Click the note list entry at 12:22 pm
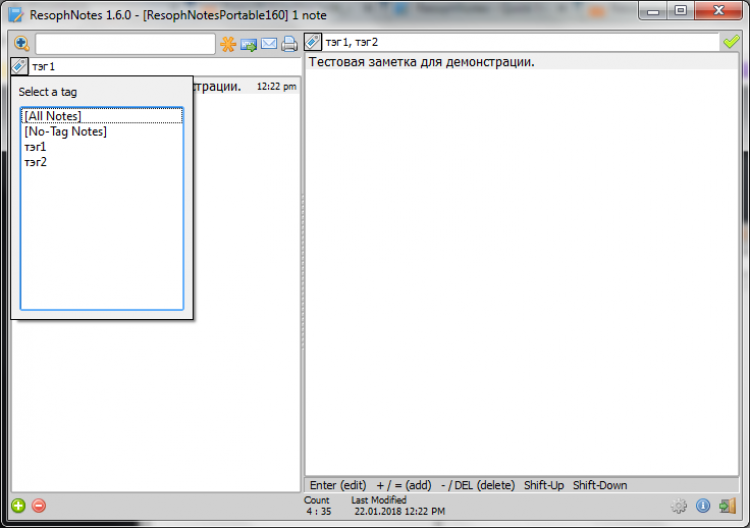The width and height of the screenshot is (750, 528). [x=247, y=86]
